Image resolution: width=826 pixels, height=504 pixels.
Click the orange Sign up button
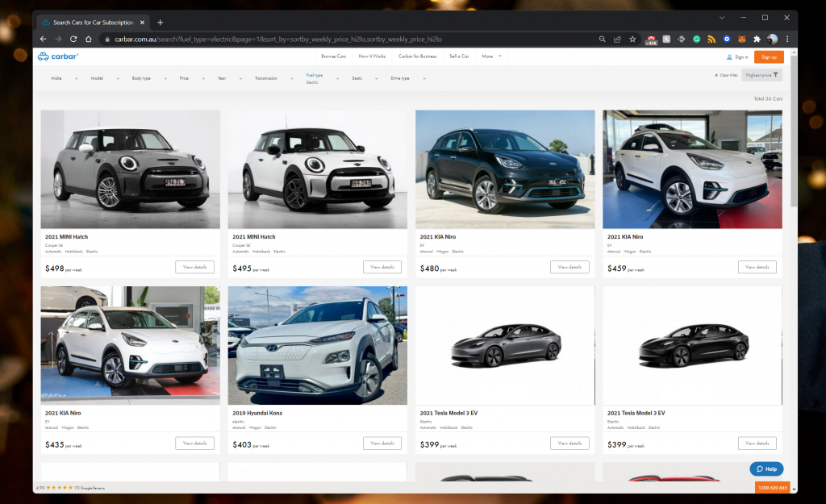point(769,57)
